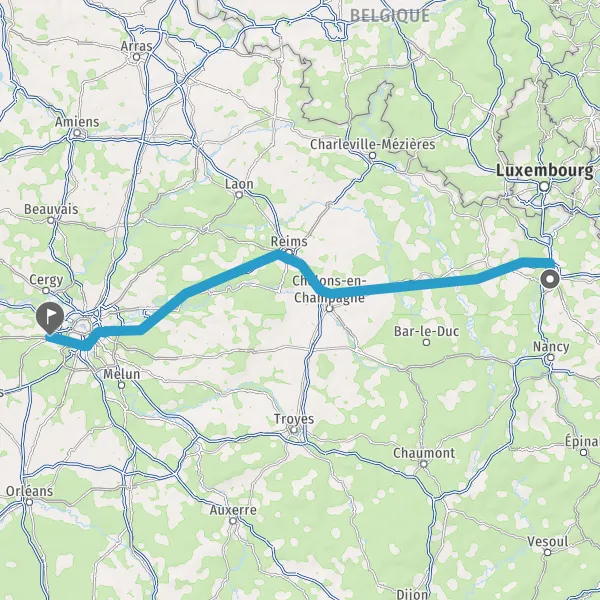Screen dimensions: 600x600
Task: Select the Châlons-en-Champagne city dot
Action: (x=329, y=308)
